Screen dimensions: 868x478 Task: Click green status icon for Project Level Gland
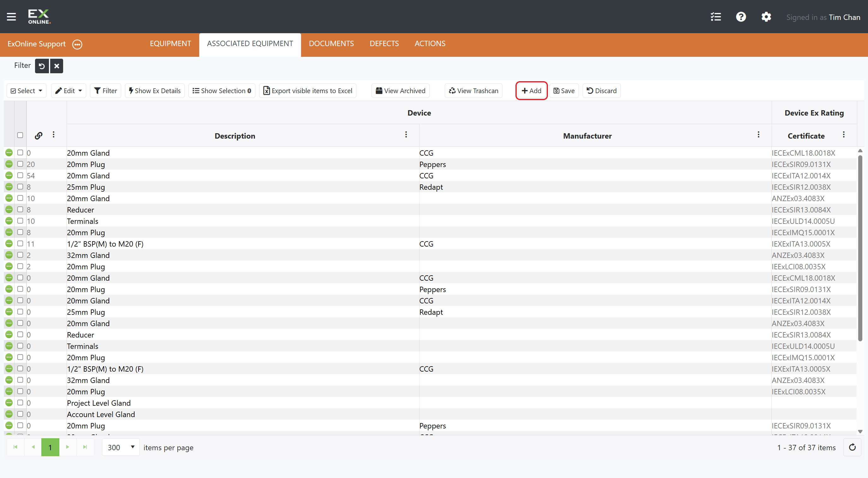pos(9,403)
